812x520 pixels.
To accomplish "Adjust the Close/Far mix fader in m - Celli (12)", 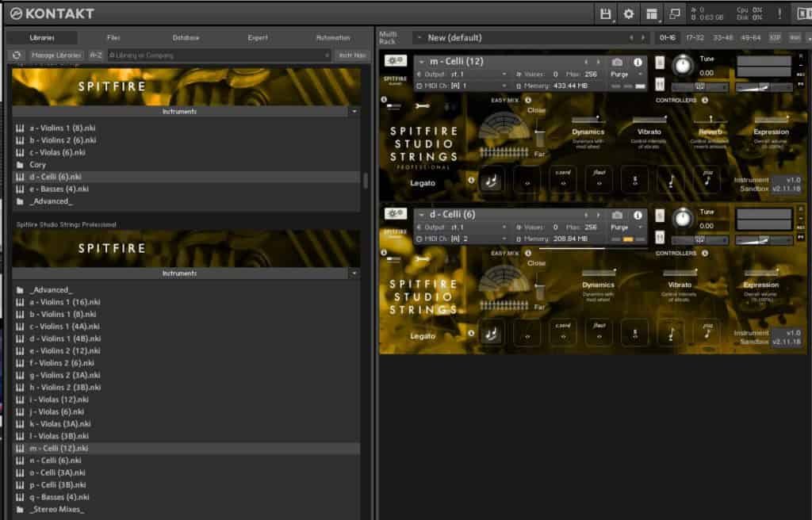I will 539,132.
